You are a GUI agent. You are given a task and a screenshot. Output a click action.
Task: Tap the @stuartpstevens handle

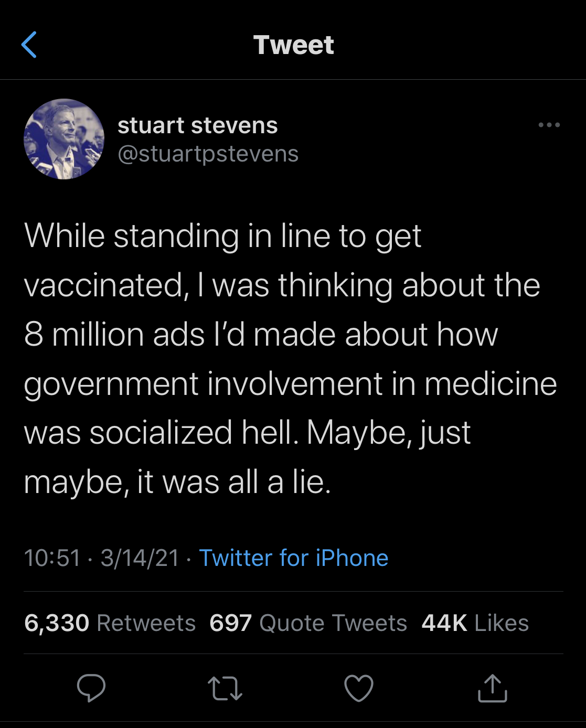[208, 154]
